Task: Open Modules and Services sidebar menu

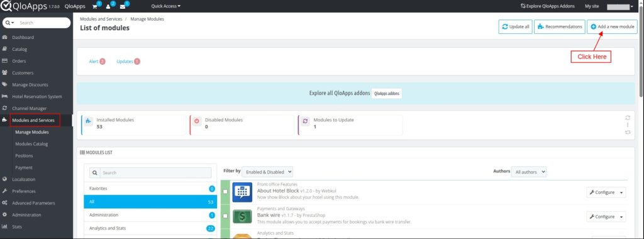Action: click(x=33, y=120)
